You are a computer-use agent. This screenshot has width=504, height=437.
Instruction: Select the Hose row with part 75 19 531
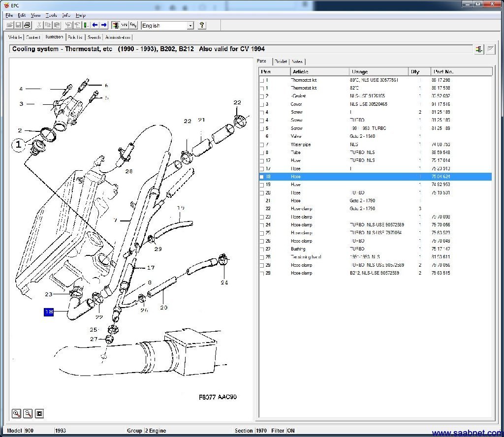(376, 193)
